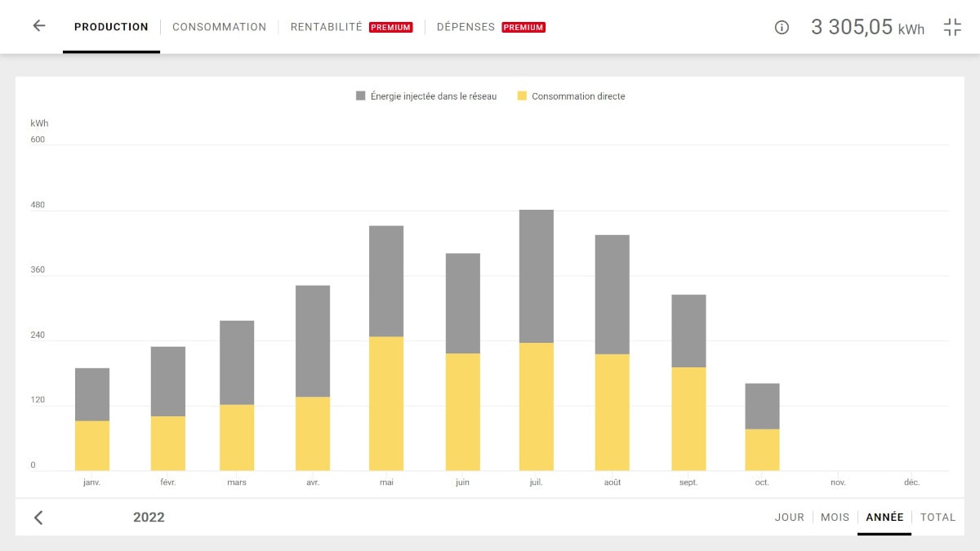
Task: Toggle Consommation directe legend entry
Action: 577,96
